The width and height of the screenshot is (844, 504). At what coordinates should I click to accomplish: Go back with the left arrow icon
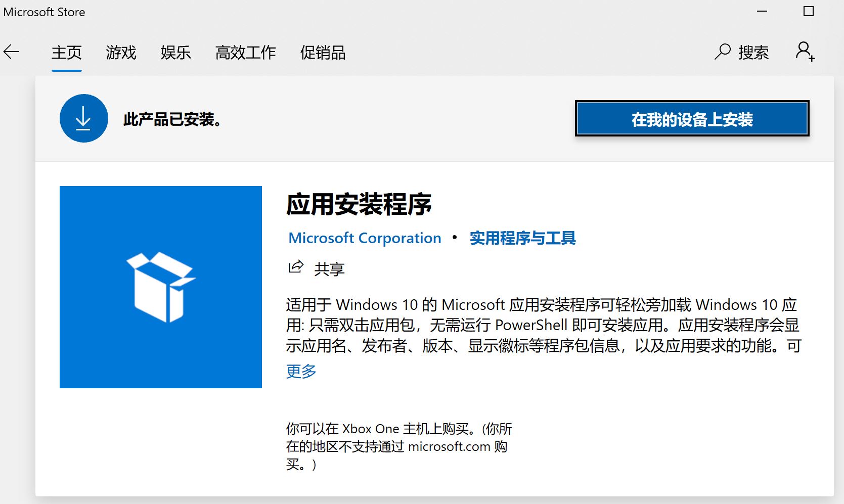[11, 52]
